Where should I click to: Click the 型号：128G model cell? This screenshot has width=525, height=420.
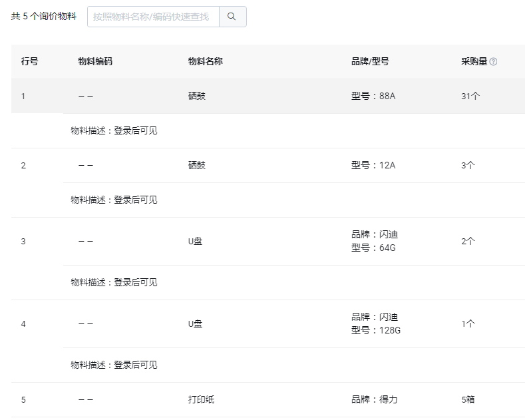click(x=376, y=331)
